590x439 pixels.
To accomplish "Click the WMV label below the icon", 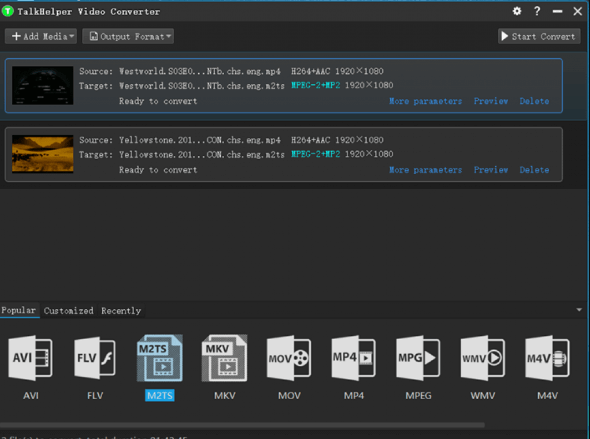I will 483,395.
